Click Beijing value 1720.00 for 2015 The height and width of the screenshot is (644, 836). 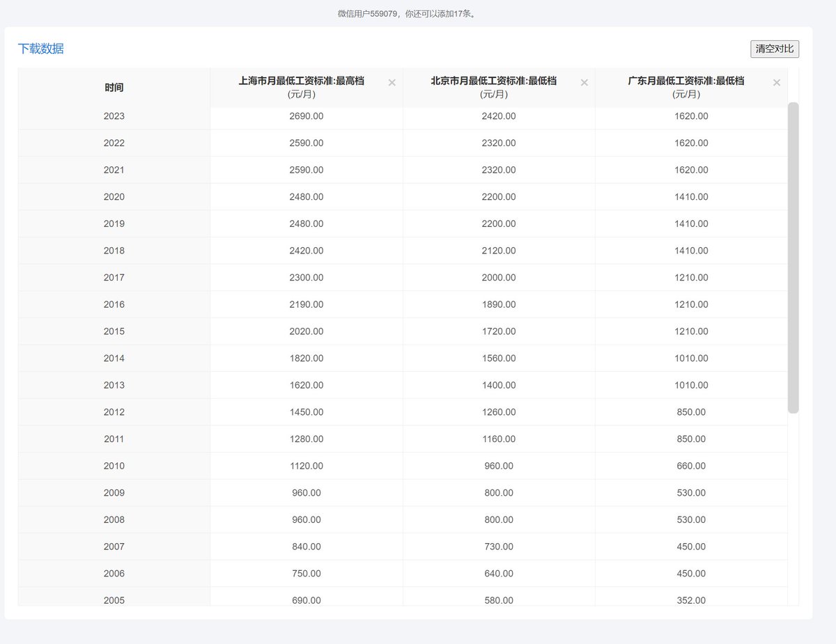tap(499, 331)
